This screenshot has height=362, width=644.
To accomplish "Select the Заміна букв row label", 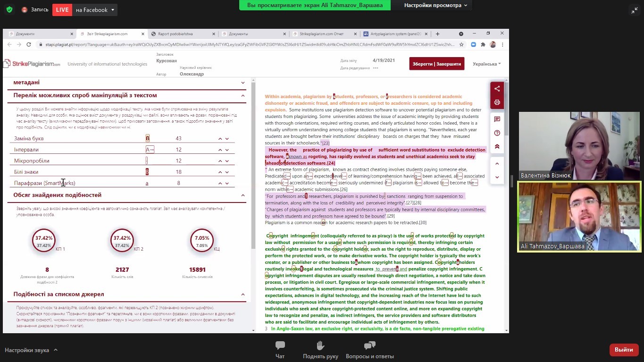I will click(x=29, y=138).
